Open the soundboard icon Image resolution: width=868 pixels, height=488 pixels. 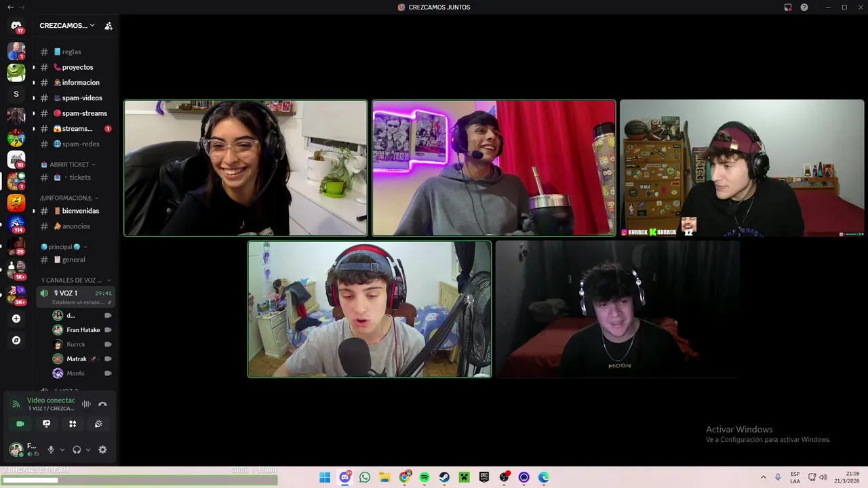pyautogui.click(x=98, y=424)
